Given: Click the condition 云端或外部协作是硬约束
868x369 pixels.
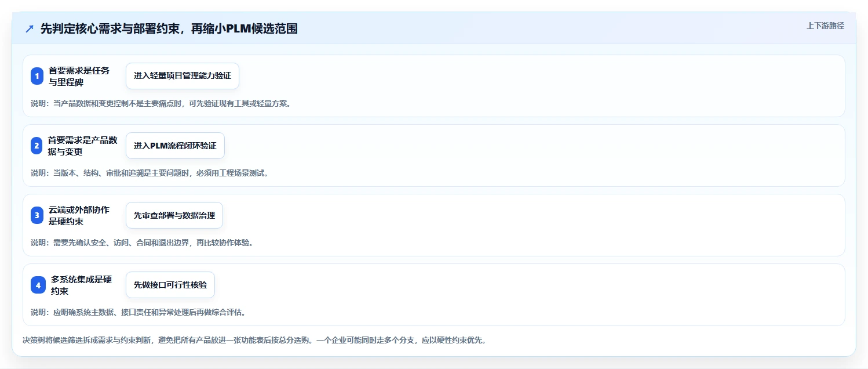Looking at the screenshot, I should click(x=79, y=215).
